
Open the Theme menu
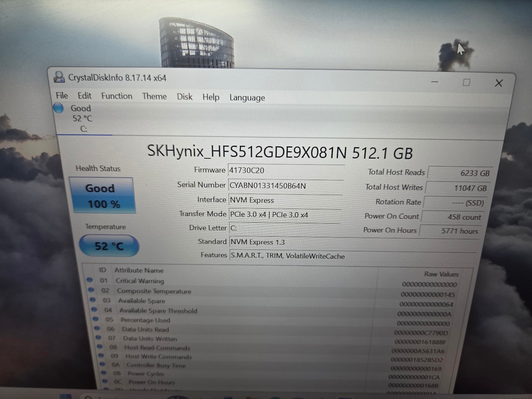[x=155, y=96]
